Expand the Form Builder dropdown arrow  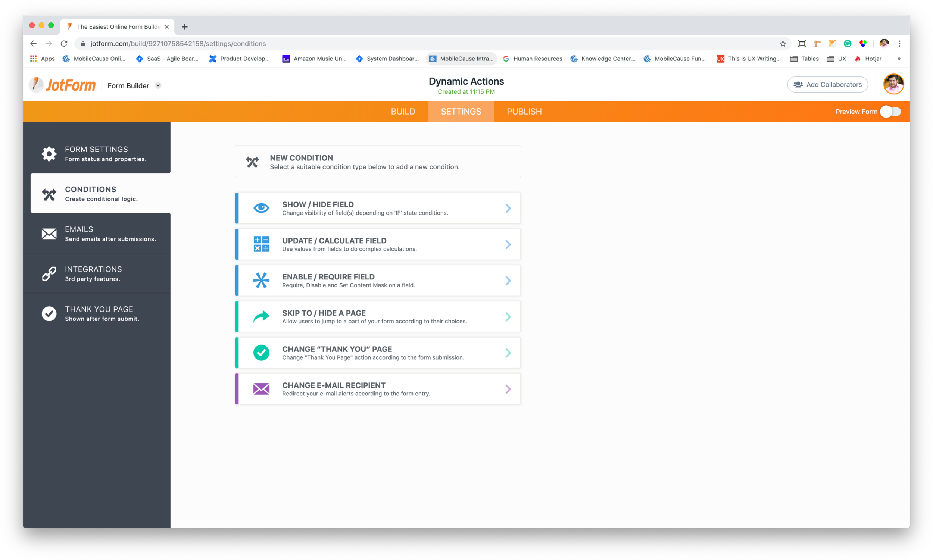[158, 86]
